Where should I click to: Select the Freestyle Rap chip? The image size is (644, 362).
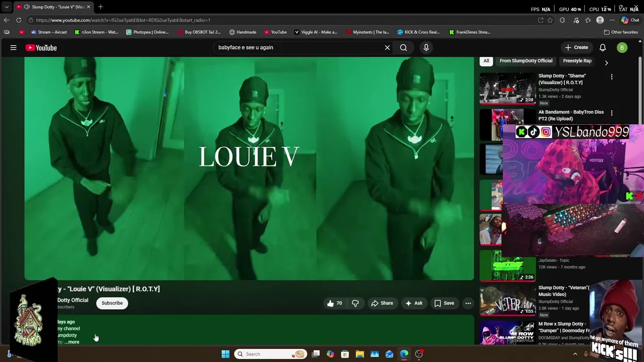(x=577, y=61)
